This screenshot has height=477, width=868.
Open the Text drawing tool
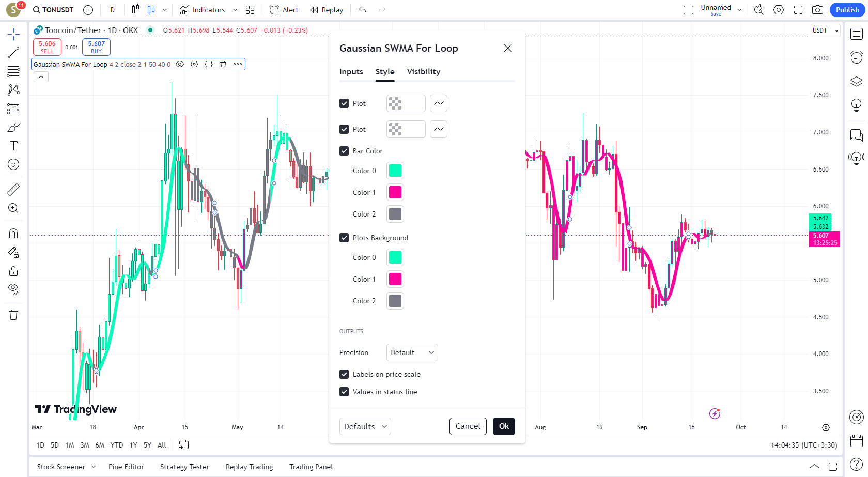(x=13, y=146)
